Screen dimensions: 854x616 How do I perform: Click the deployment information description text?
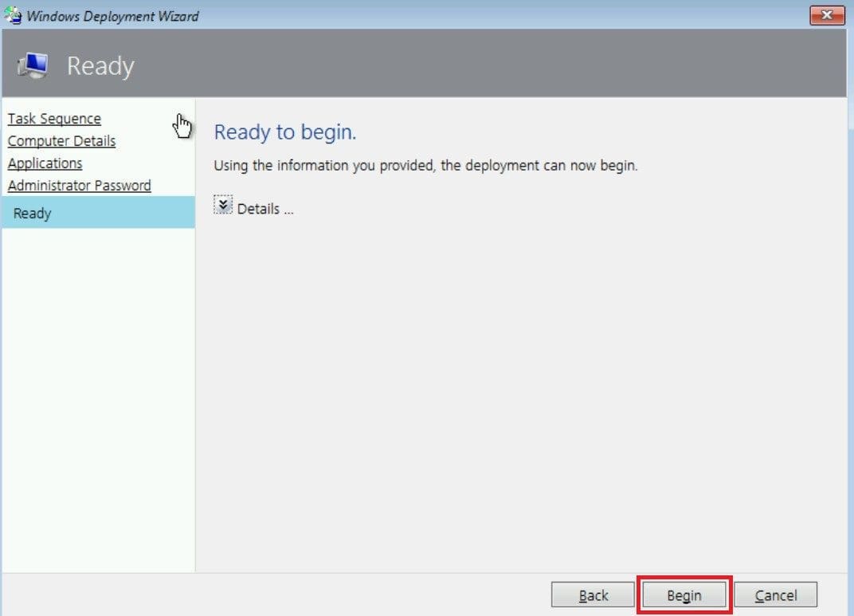[x=425, y=167]
